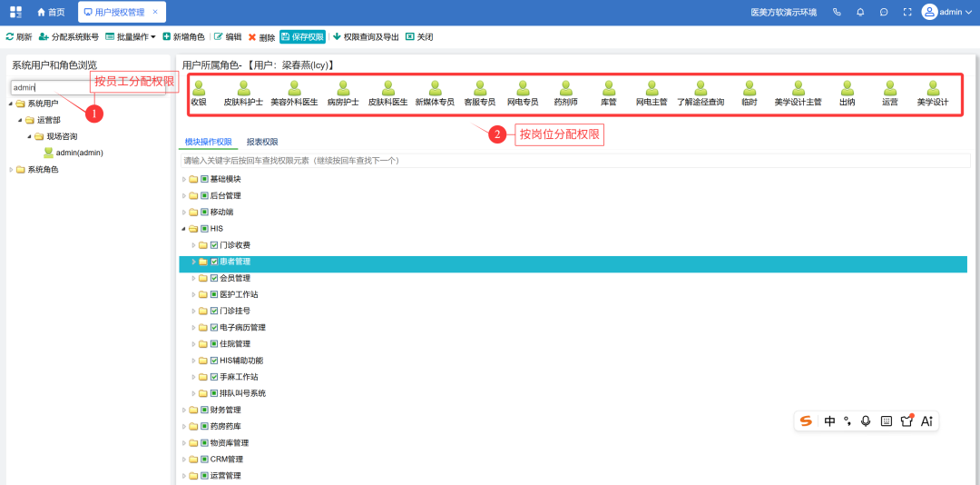
Task: Open the app grid menu icon
Action: (x=16, y=12)
